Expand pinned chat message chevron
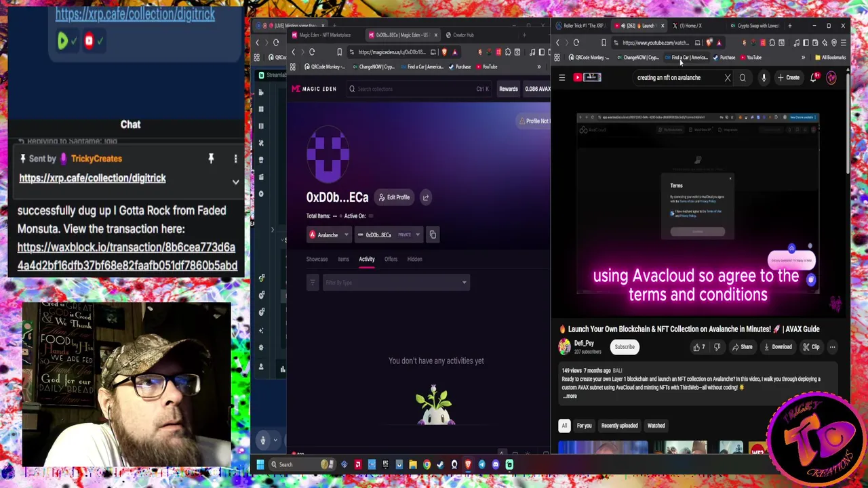Viewport: 868px width, 488px height. [235, 182]
